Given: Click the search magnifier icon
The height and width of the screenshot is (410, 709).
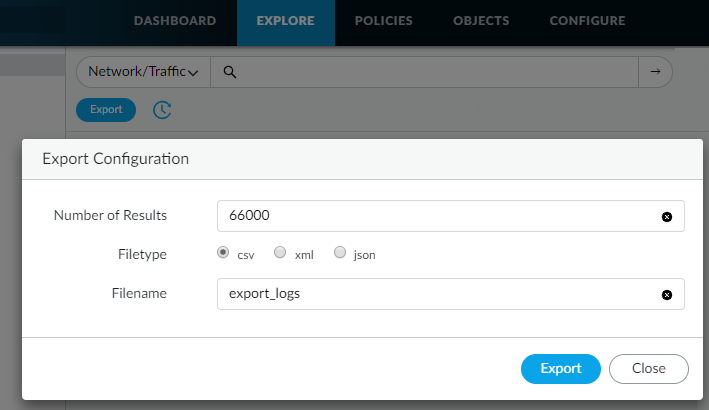Looking at the screenshot, I should (229, 72).
